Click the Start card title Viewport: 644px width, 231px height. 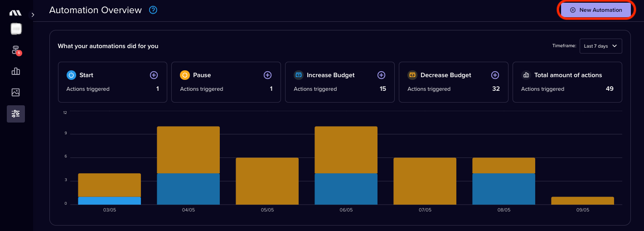click(x=86, y=75)
